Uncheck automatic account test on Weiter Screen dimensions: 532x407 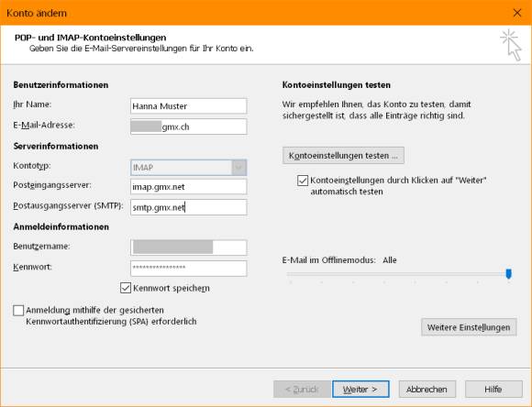(x=303, y=181)
